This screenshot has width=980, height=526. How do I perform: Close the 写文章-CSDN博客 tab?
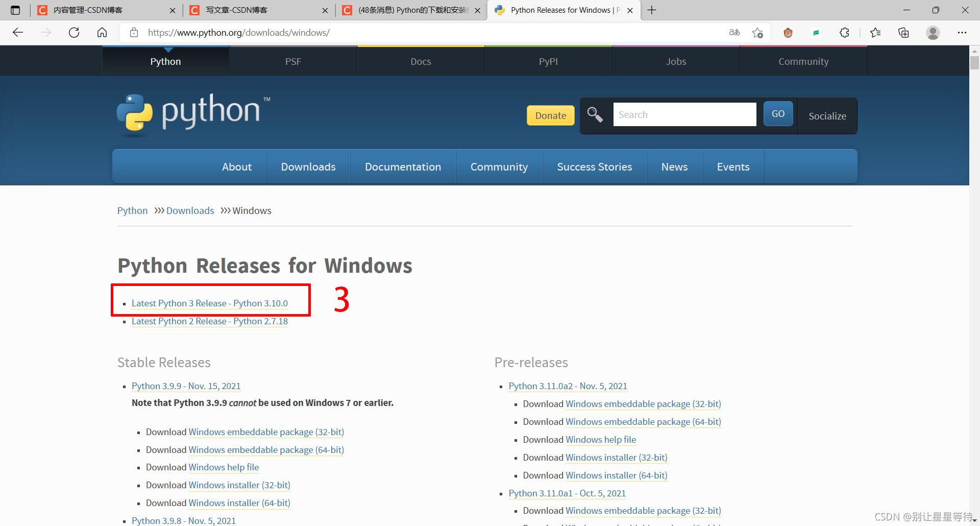[325, 10]
